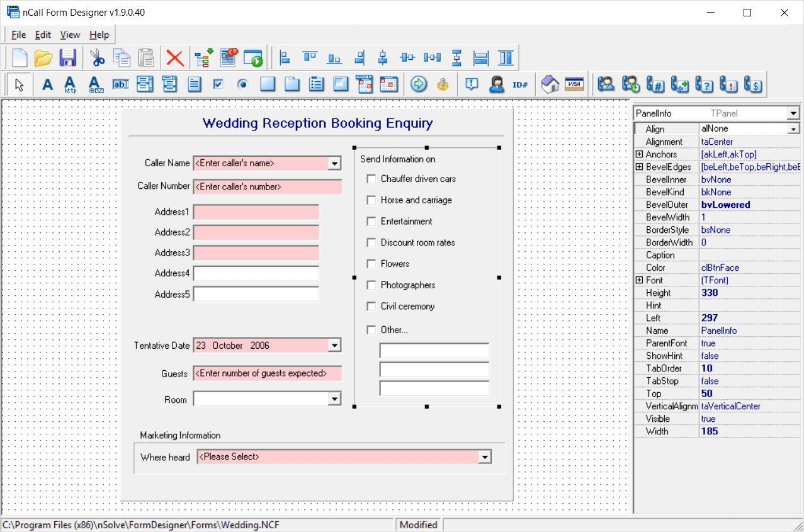Expand the Font property
Viewport: 804px width, 532px height.
640,280
